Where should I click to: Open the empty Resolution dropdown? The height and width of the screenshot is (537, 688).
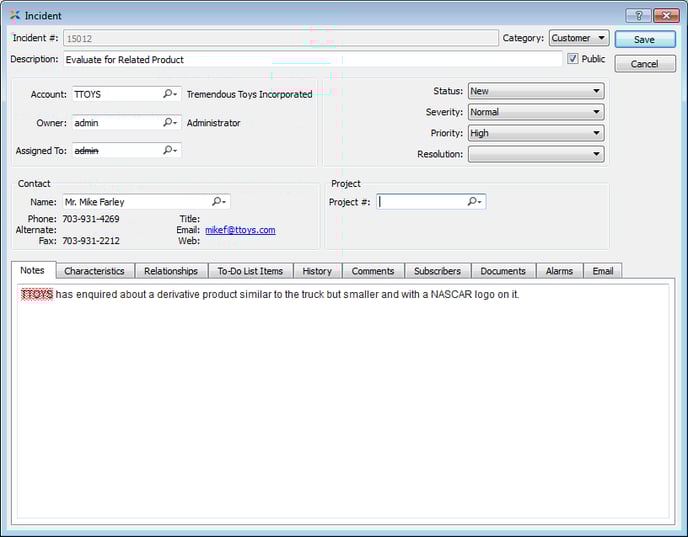coord(536,154)
